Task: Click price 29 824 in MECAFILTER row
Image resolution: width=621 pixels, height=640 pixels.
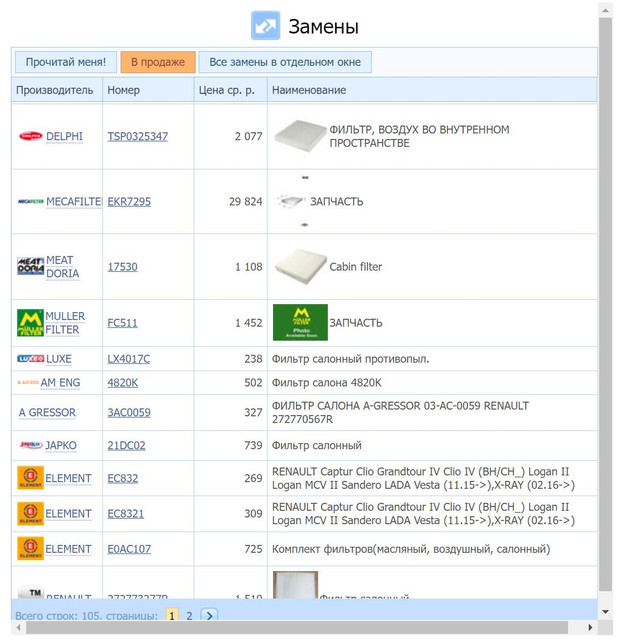Action: (245, 202)
